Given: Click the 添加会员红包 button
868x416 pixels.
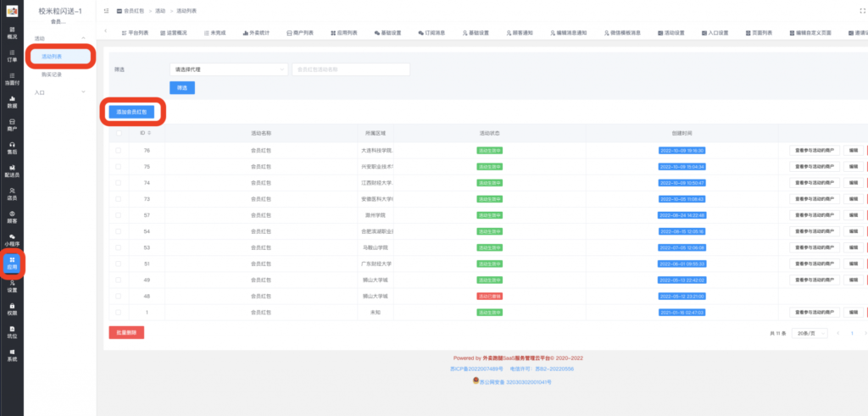Looking at the screenshot, I should [x=131, y=111].
